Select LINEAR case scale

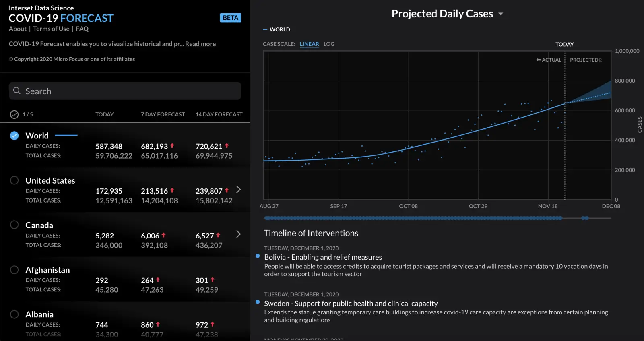click(x=309, y=44)
